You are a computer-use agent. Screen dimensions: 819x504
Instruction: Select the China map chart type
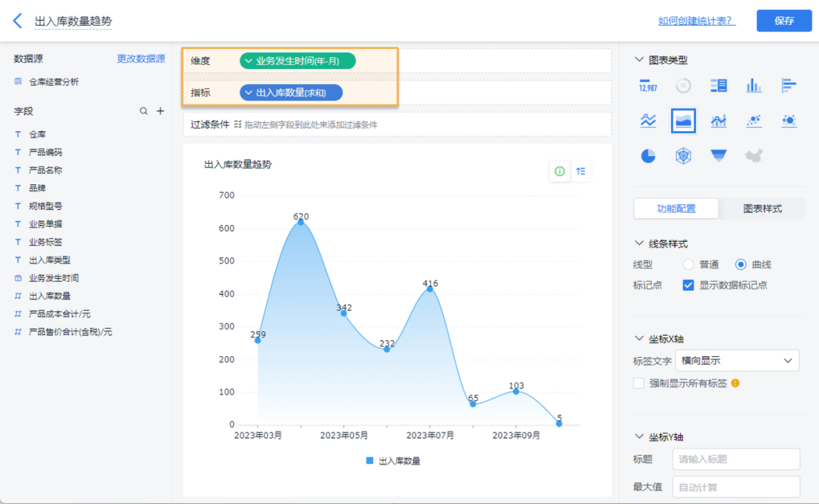pyautogui.click(x=753, y=155)
